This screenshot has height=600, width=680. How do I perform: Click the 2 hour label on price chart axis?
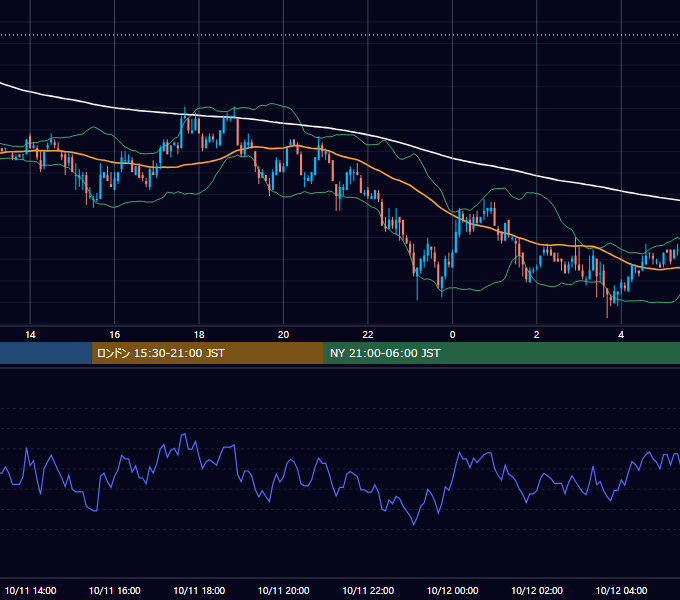(536, 335)
